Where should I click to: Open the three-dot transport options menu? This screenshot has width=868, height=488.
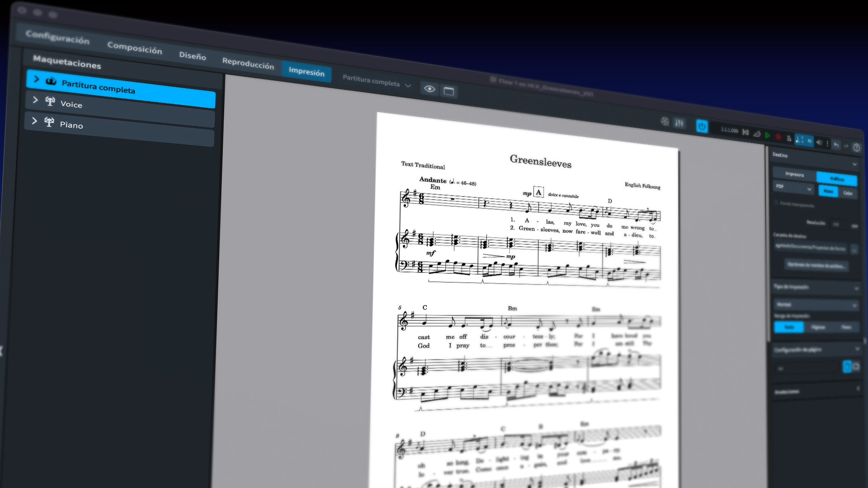(x=827, y=144)
